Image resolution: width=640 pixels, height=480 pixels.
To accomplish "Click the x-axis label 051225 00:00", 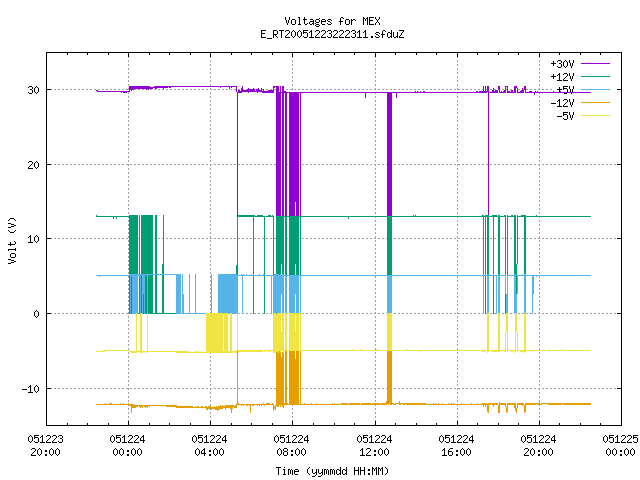I will (x=620, y=446).
